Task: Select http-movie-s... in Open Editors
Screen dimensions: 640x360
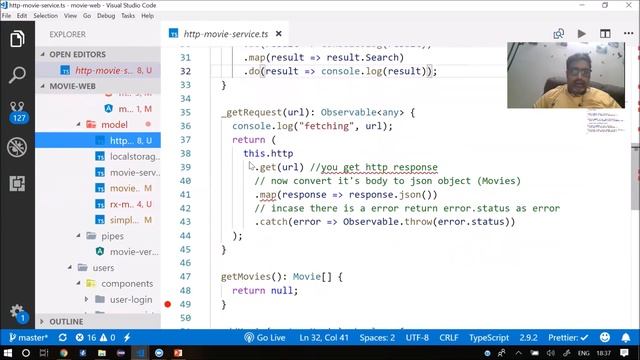Action: [x=98, y=70]
